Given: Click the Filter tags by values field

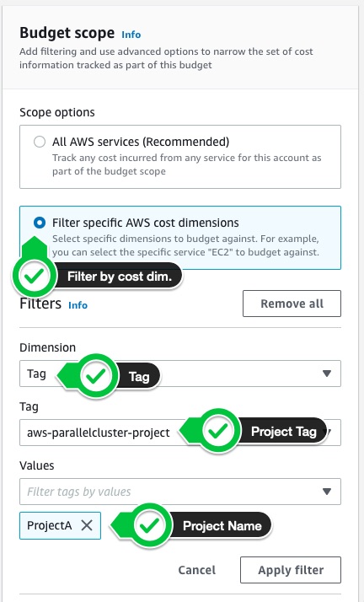Looking at the screenshot, I should pyautogui.click(x=180, y=492).
